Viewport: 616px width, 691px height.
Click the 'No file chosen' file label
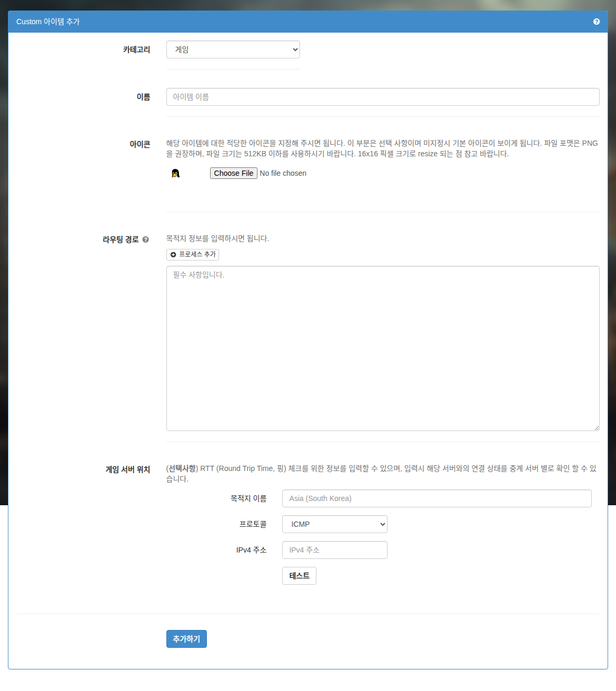click(x=283, y=173)
